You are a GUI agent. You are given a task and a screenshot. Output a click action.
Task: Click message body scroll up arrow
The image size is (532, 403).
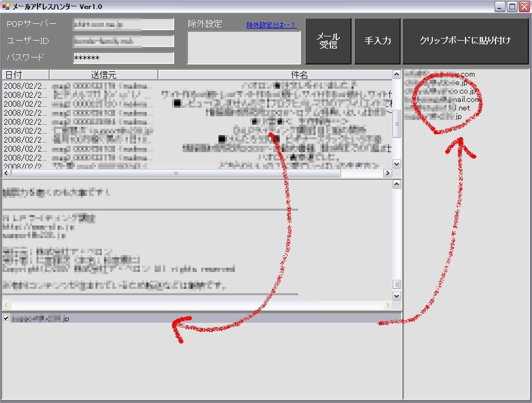pyautogui.click(x=396, y=184)
